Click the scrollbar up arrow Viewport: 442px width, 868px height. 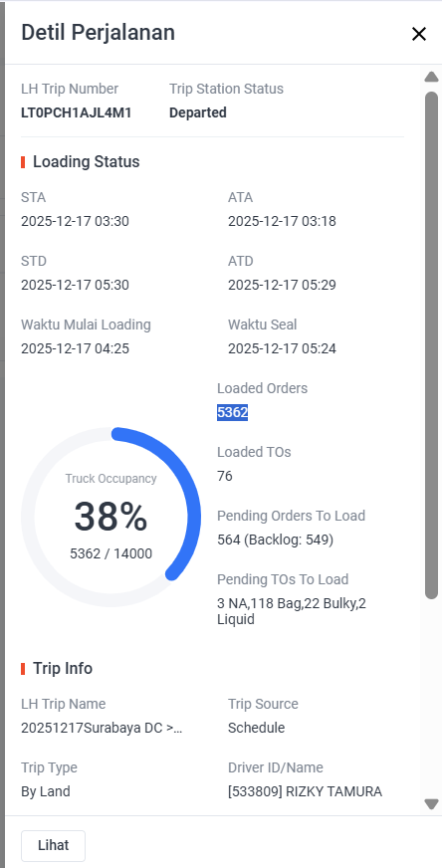tap(431, 77)
